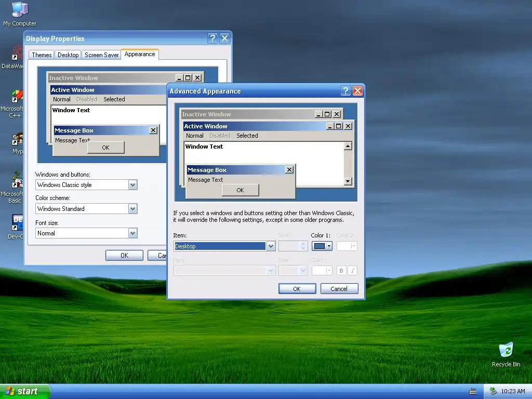Click Window Text in Advanced preview
The width and height of the screenshot is (532, 399).
[204, 147]
